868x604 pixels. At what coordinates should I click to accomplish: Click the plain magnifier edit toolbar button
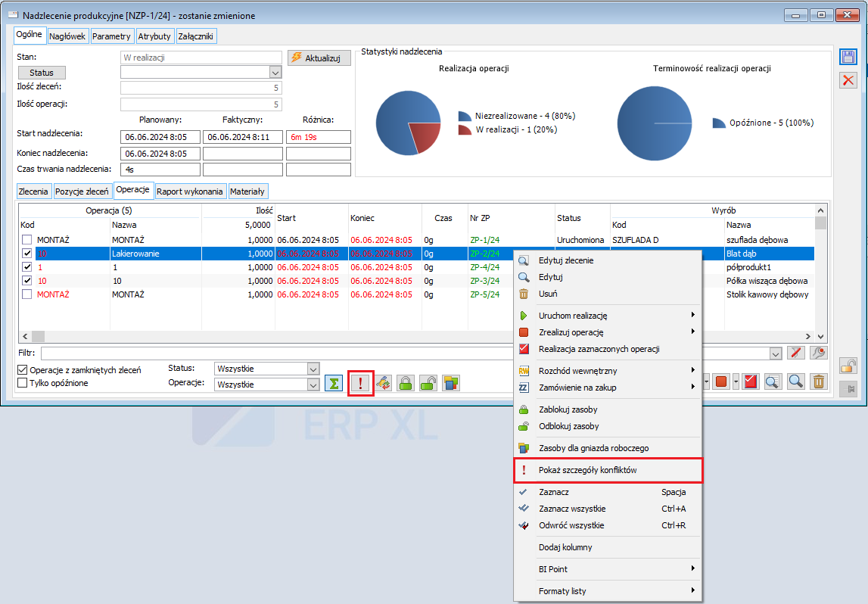pos(796,381)
